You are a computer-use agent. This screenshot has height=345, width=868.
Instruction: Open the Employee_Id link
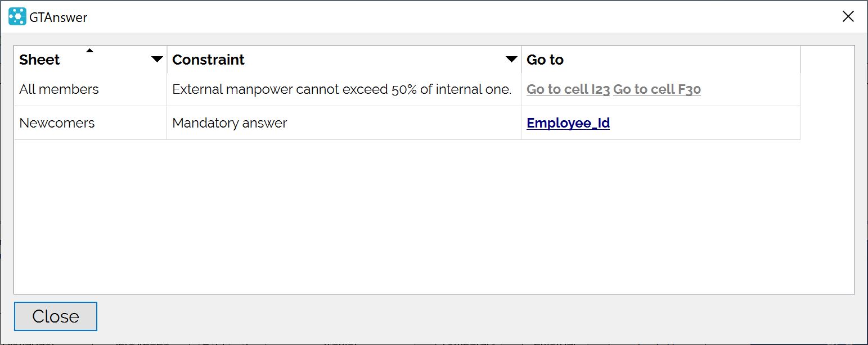[x=568, y=123]
